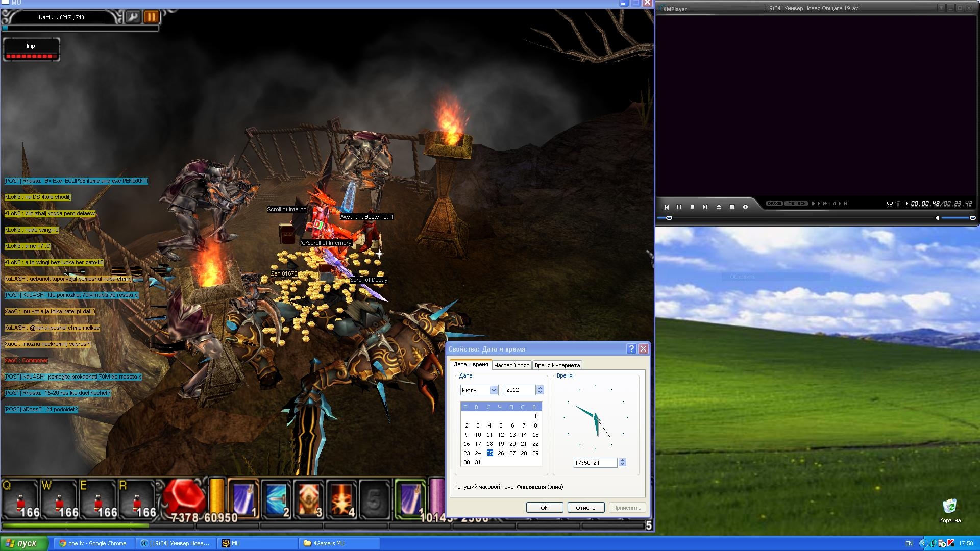980x551 pixels.
Task: Pause playback in KMPlayer
Action: 679,207
